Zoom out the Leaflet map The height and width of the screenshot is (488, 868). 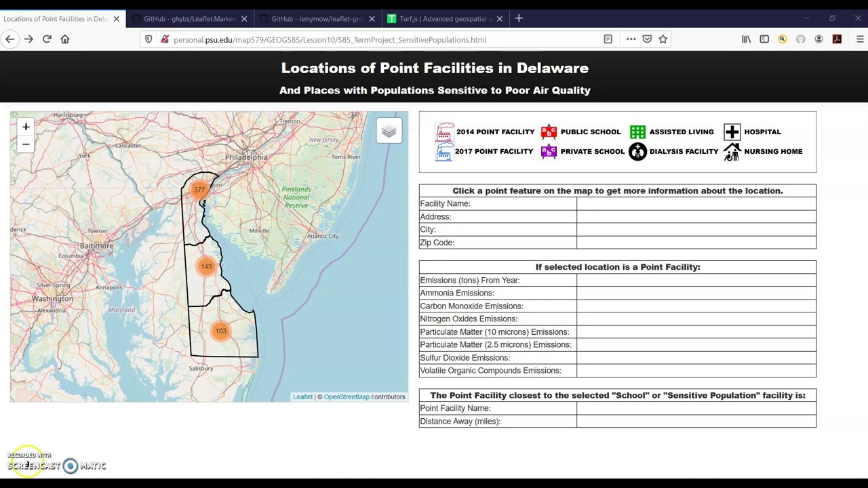(26, 144)
